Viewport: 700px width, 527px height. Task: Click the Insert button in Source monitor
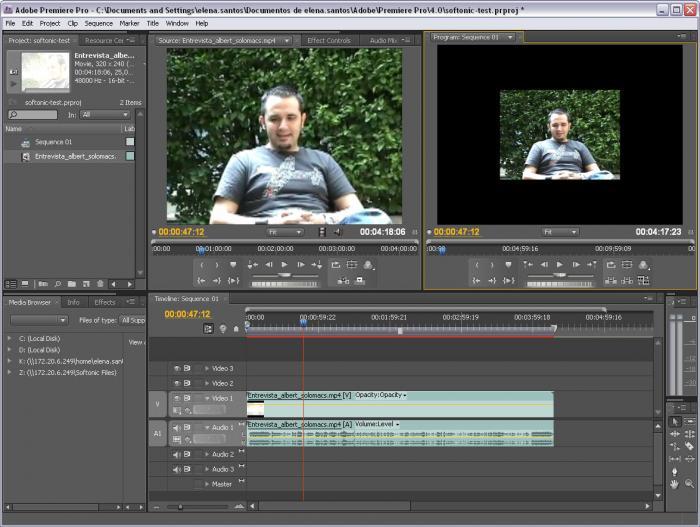tap(343, 280)
